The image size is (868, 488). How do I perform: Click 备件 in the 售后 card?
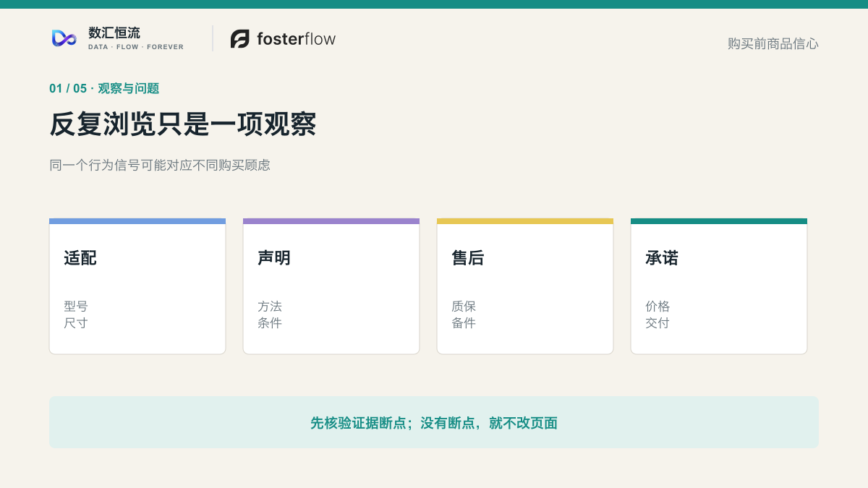[x=464, y=323]
